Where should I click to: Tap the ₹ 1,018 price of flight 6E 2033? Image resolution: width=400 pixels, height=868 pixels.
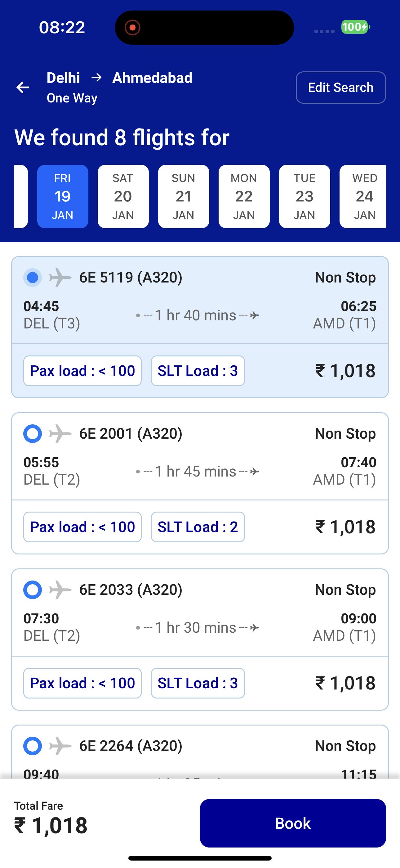coord(345,683)
